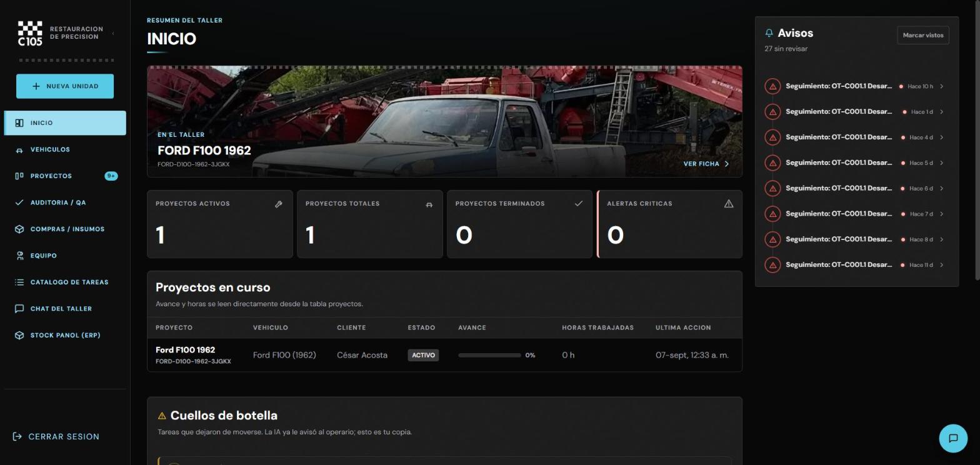Open chevron on the Hace 5 d notification
The height and width of the screenshot is (465, 980).
coord(942,163)
